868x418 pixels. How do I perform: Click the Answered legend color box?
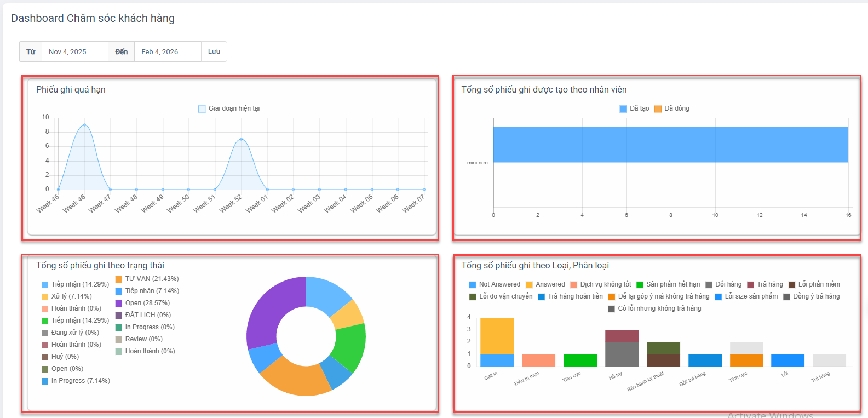pyautogui.click(x=529, y=284)
